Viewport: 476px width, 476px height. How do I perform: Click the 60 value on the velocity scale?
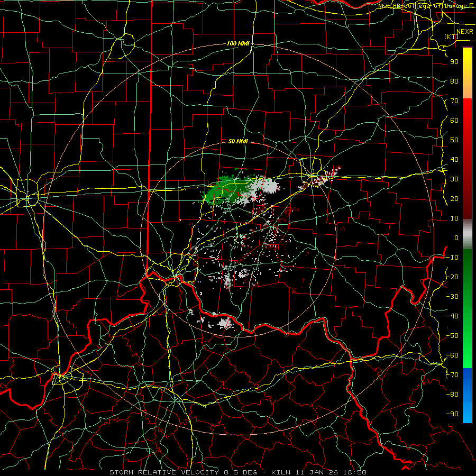(x=454, y=121)
